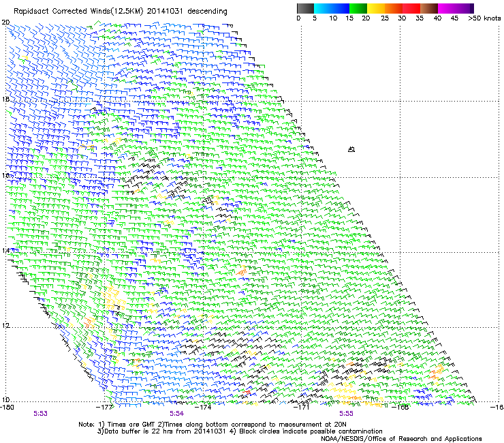The height and width of the screenshot is (443, 504).
Task: Click the green 15–20 knots legend segment
Action: point(358,8)
